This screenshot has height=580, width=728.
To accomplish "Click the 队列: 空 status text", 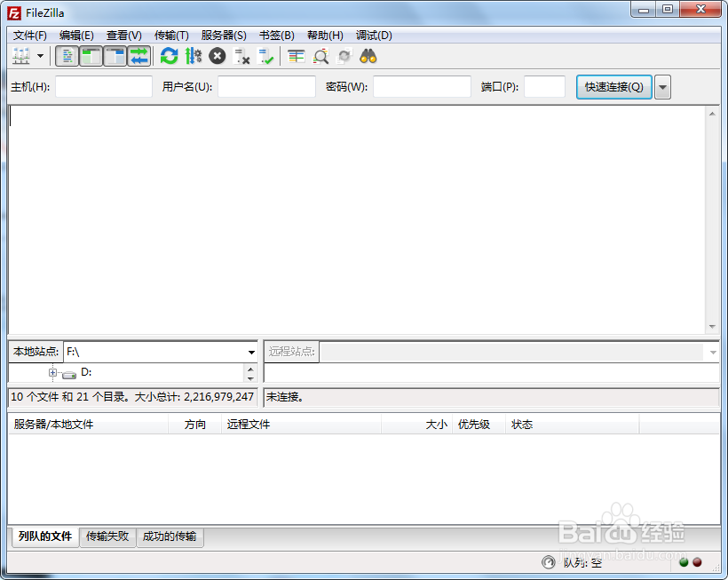I will tap(582, 563).
